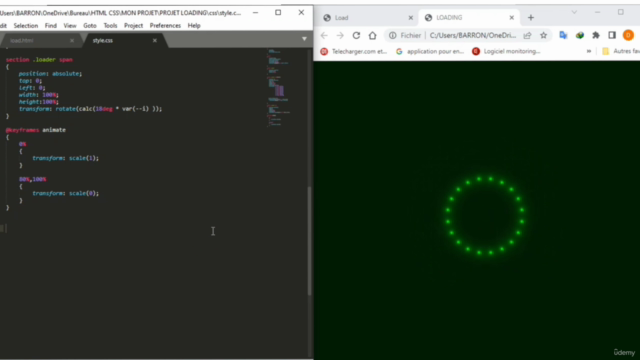Open the Help menu
Screen dimensions: 640x360
pyautogui.click(x=194, y=25)
